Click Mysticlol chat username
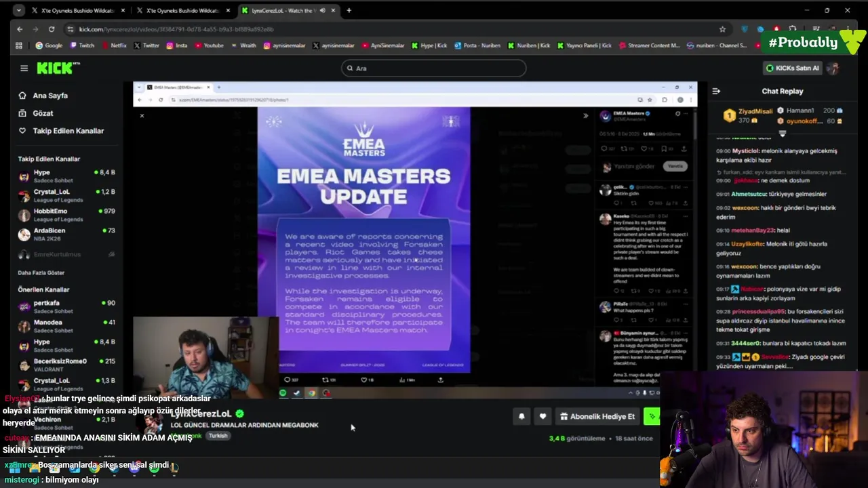This screenshot has height=488, width=868. 746,151
